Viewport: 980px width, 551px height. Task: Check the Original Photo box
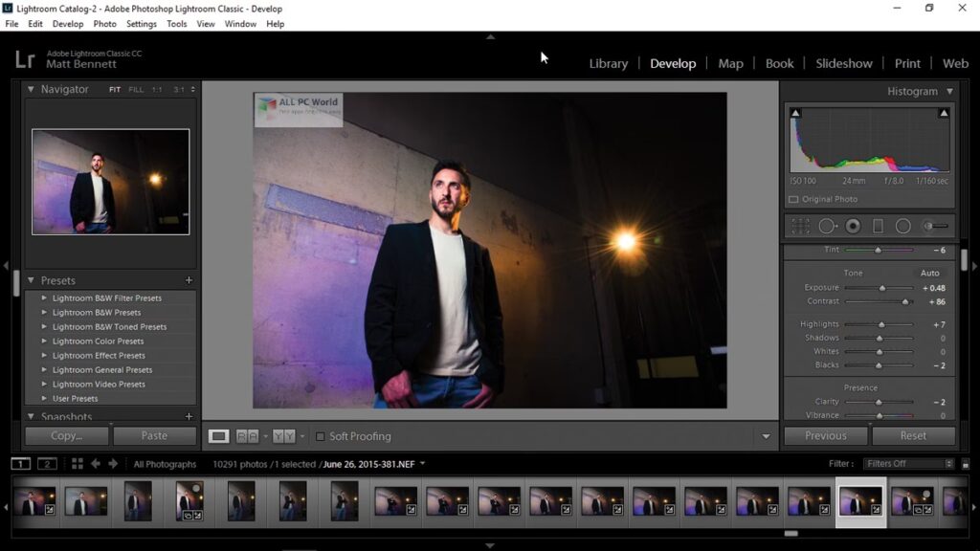pyautogui.click(x=793, y=200)
